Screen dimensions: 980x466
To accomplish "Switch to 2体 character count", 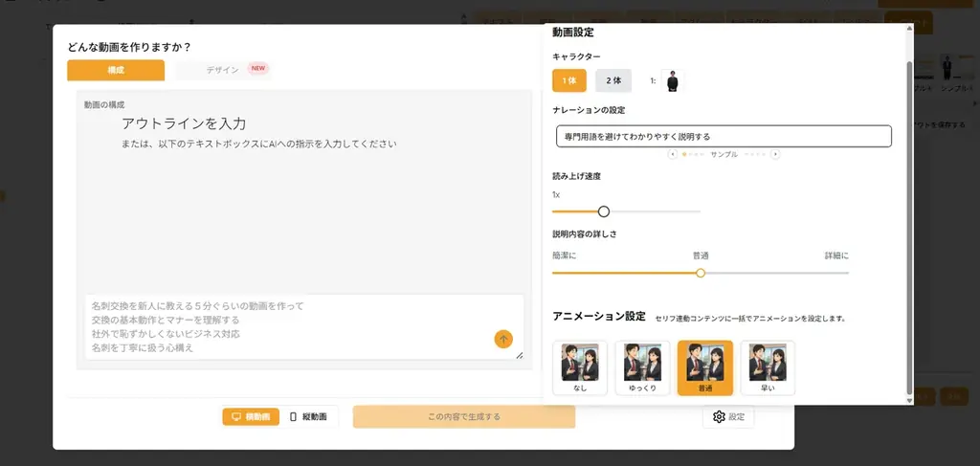I will (613, 81).
